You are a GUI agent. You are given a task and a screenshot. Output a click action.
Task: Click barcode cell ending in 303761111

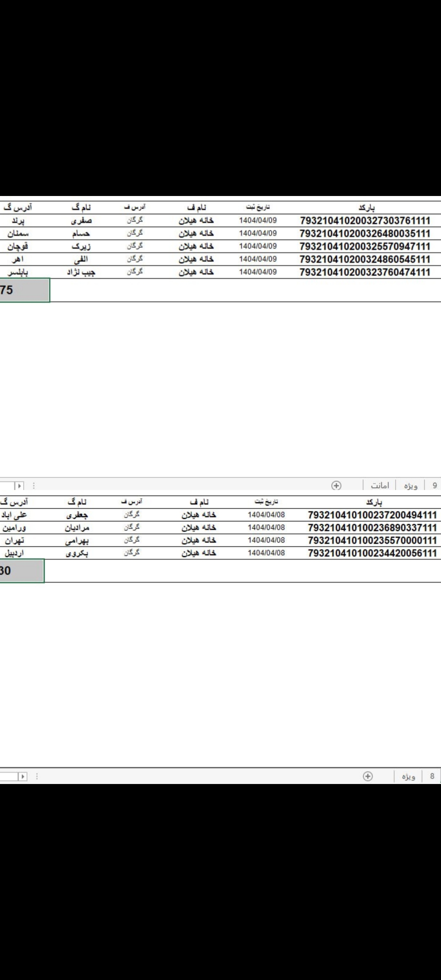coord(365,220)
